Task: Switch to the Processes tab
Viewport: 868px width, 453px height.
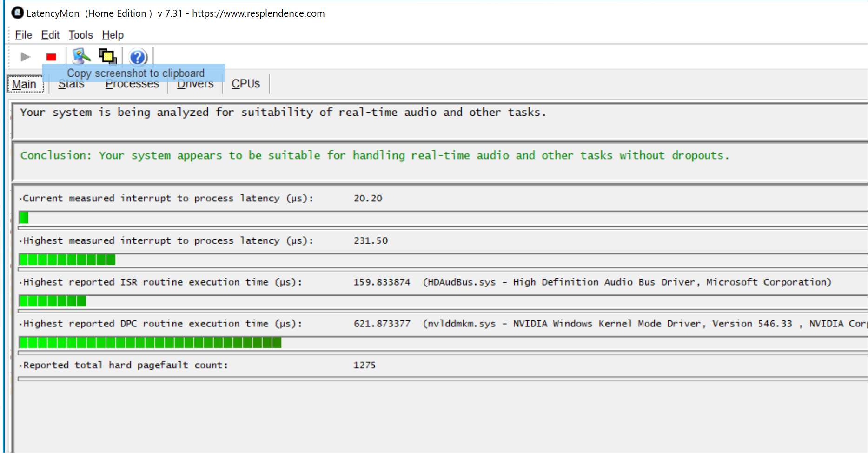Action: point(132,84)
